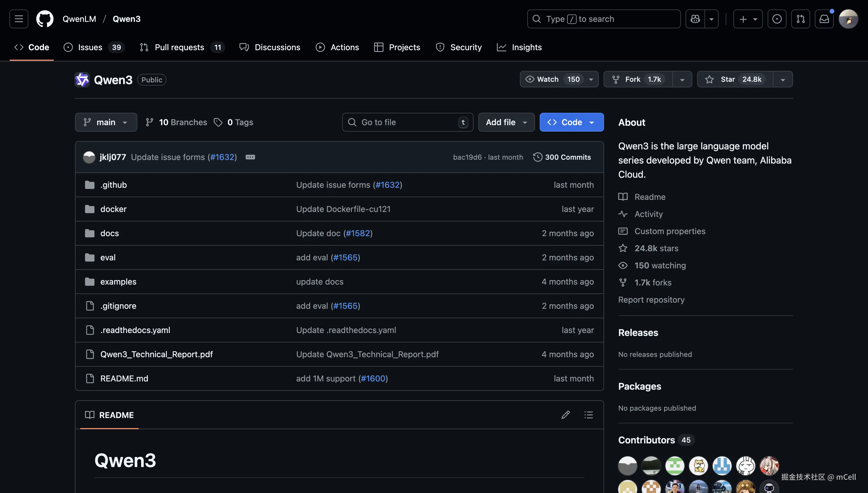This screenshot has height=493, width=868.
Task: Open the Qwen3_Technical_Report.pdf file
Action: [x=156, y=354]
